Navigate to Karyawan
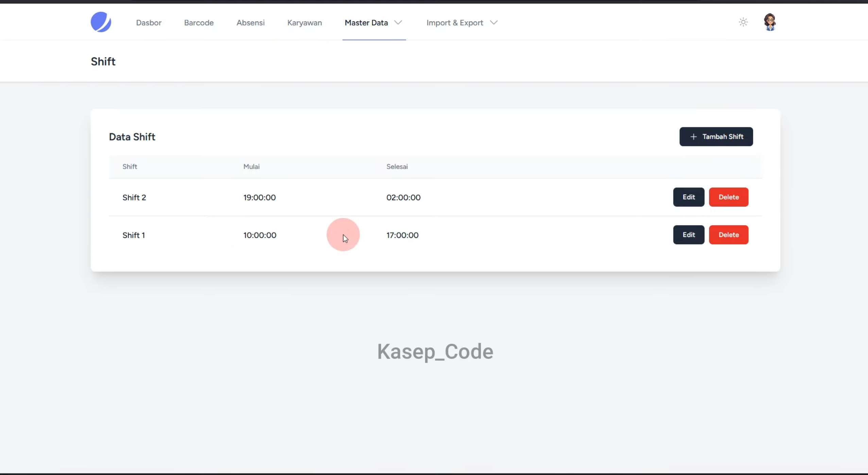The image size is (868, 475). click(305, 23)
